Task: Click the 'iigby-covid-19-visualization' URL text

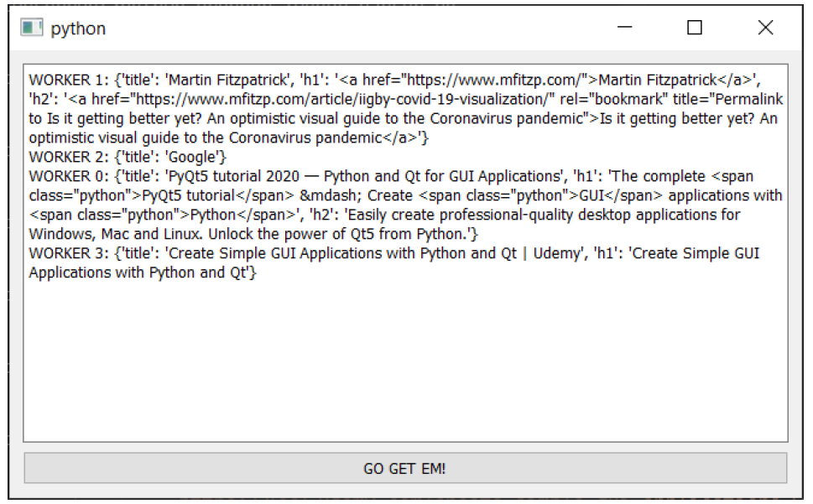Action: point(454,100)
